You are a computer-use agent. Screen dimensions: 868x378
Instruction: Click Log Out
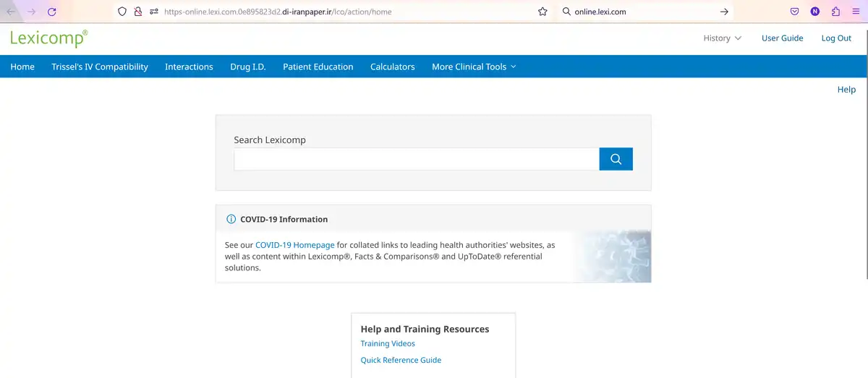pyautogui.click(x=836, y=38)
